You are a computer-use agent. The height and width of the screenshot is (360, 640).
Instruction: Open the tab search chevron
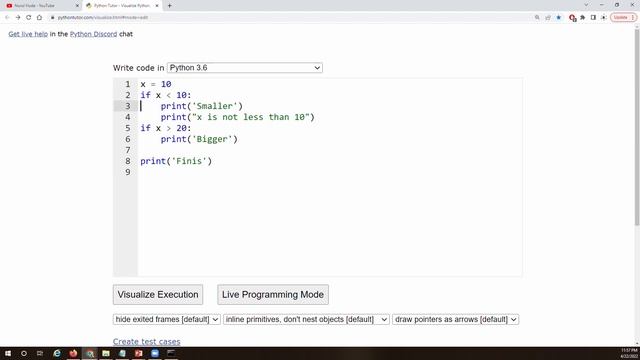pyautogui.click(x=586, y=5)
